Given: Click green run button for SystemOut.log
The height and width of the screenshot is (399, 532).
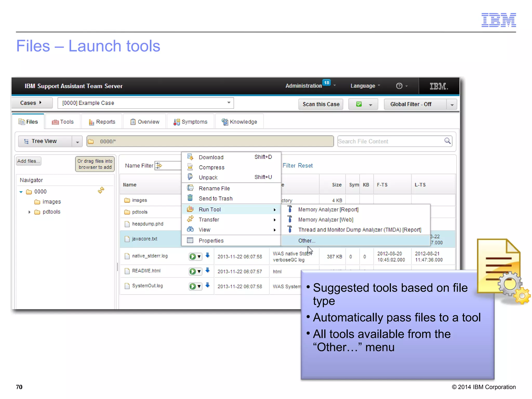Looking at the screenshot, I should point(193,286).
